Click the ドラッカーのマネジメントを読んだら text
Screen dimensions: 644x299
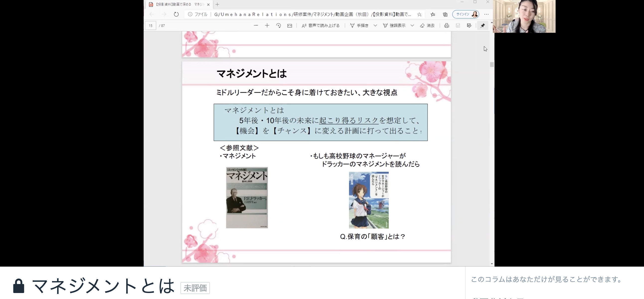pyautogui.click(x=371, y=164)
